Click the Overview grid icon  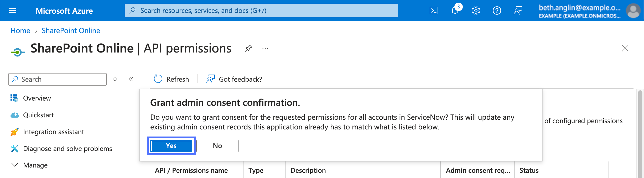[14, 98]
